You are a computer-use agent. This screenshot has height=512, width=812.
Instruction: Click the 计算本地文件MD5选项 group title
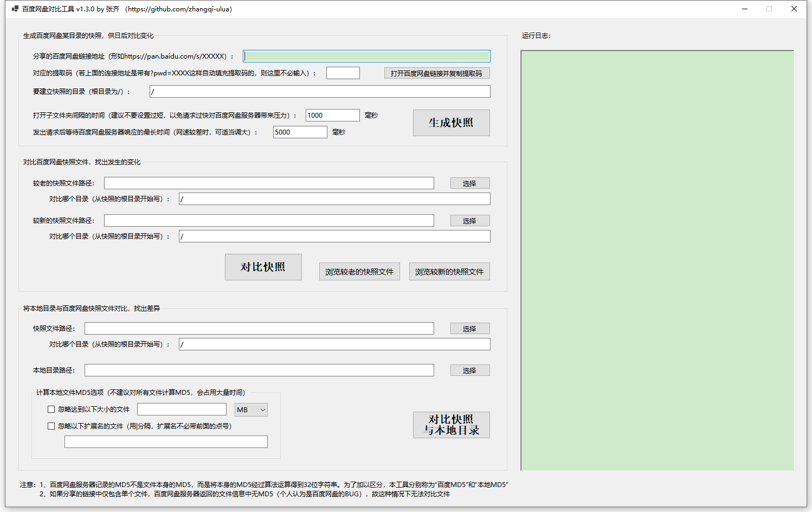tap(140, 393)
